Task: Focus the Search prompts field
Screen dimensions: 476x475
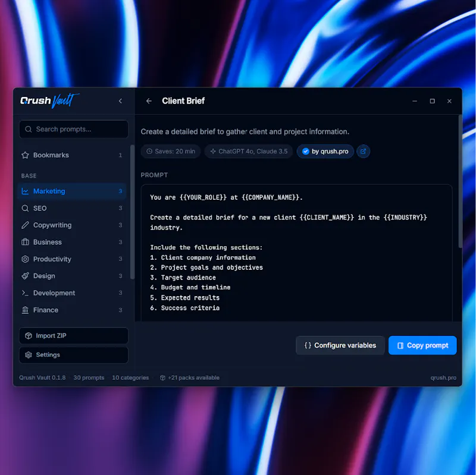Action: (x=74, y=129)
